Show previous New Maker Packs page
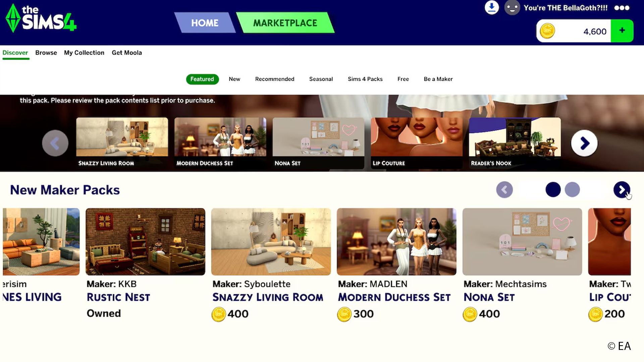The image size is (644, 362). 504,190
